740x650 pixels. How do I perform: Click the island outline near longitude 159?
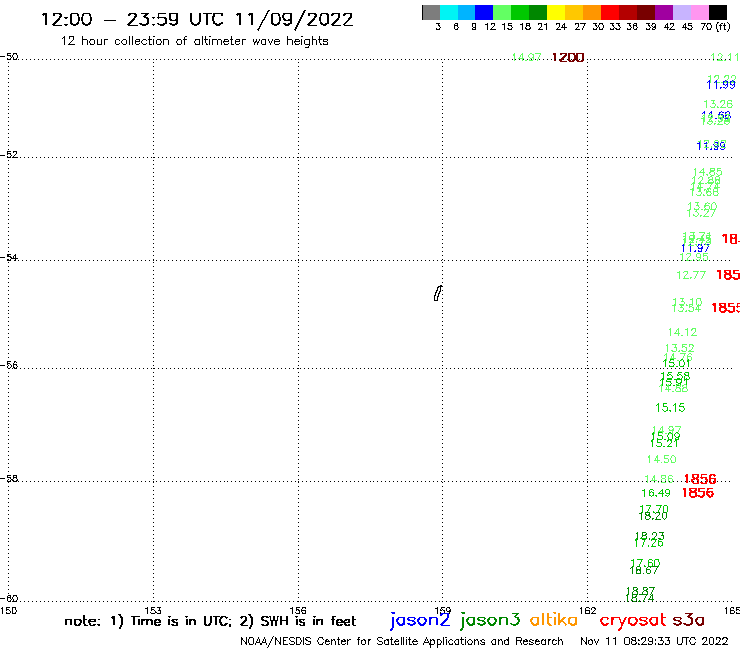[438, 293]
